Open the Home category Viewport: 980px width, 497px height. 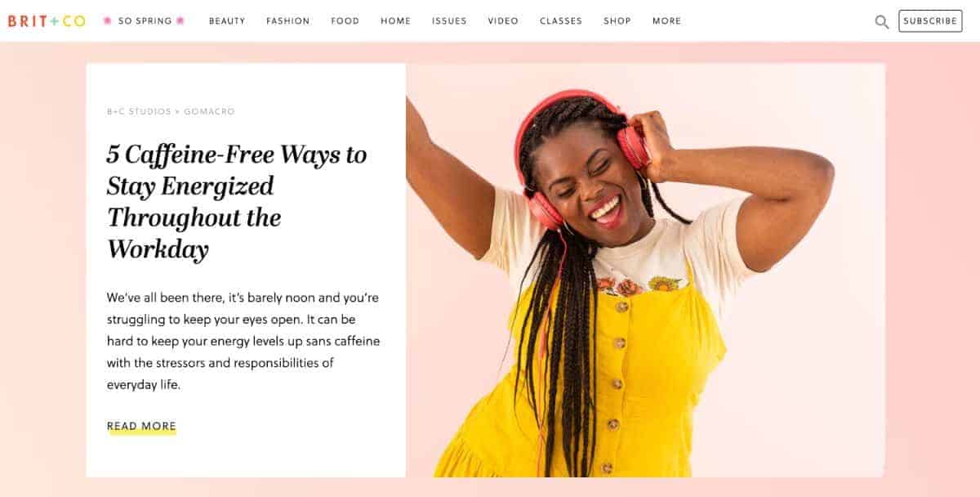(x=396, y=21)
